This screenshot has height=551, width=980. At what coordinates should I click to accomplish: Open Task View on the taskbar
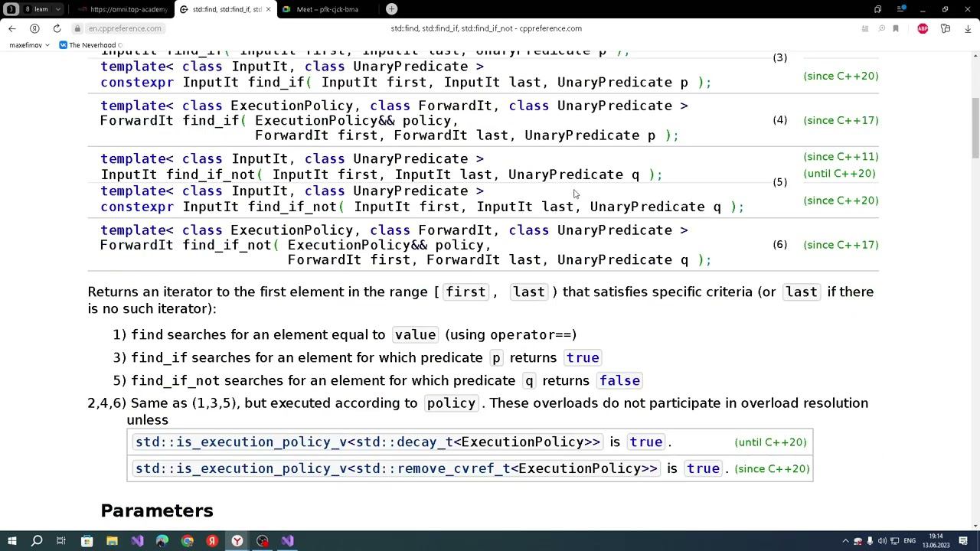pyautogui.click(x=61, y=541)
